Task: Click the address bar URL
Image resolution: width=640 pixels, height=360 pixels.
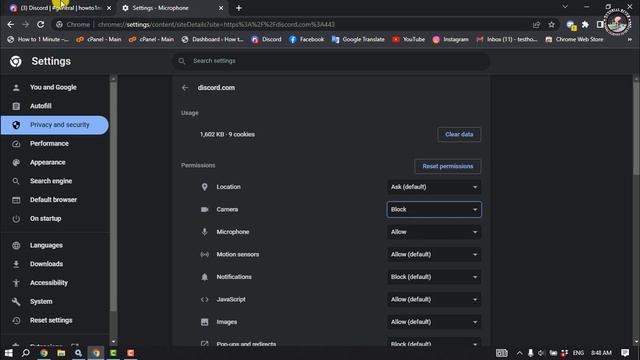Action: click(x=216, y=24)
